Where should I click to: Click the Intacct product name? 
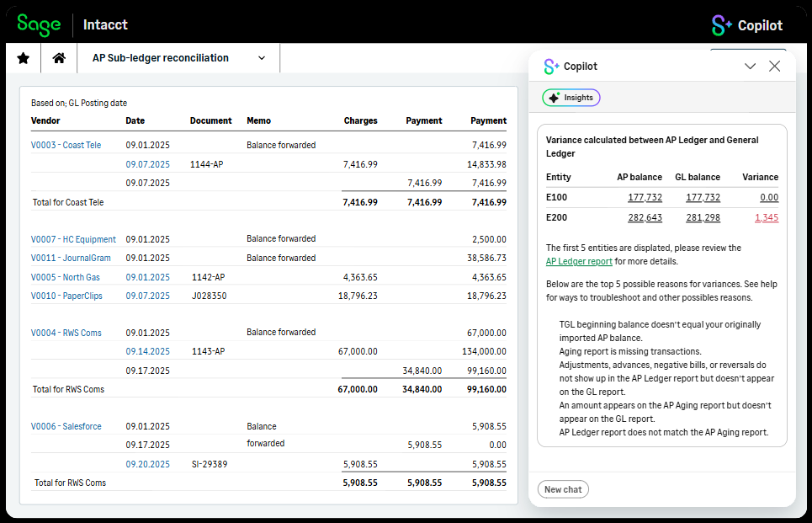tap(105, 25)
